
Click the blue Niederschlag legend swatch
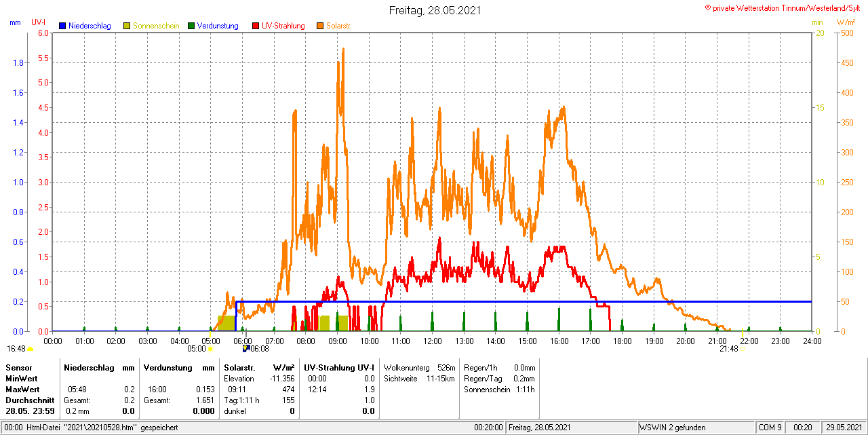click(x=62, y=26)
